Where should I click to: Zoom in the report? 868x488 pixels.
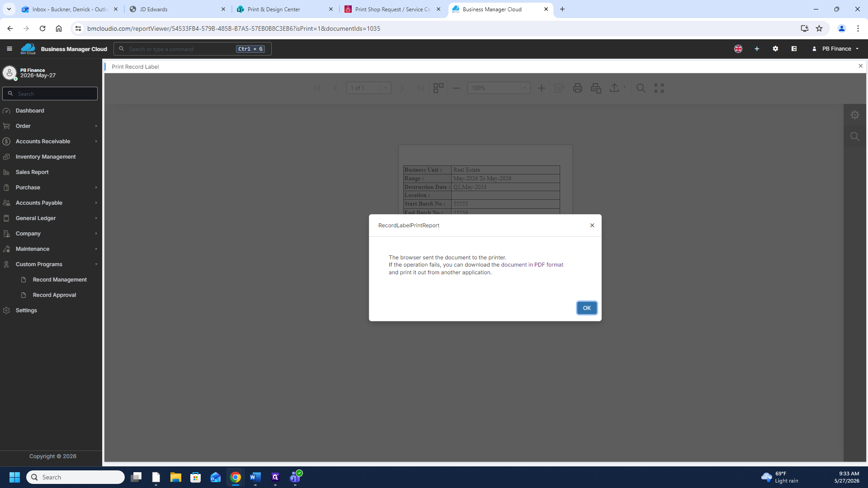click(541, 88)
